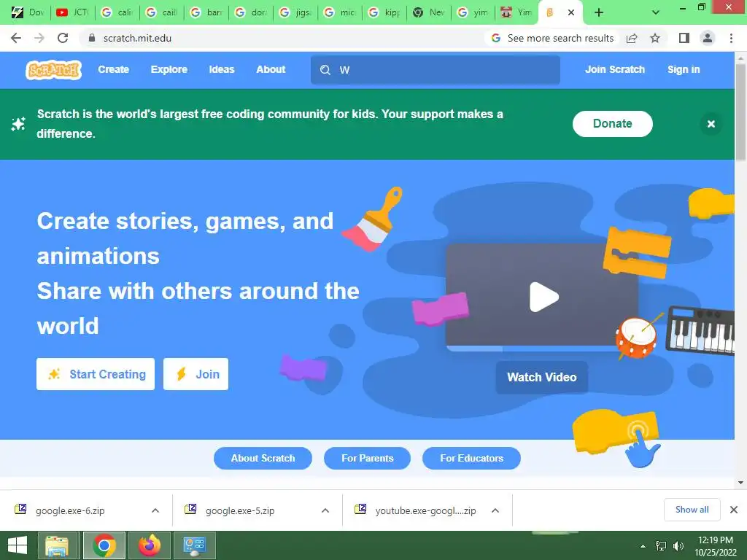The image size is (747, 560).
Task: Click See more search results chip
Action: 553,38
